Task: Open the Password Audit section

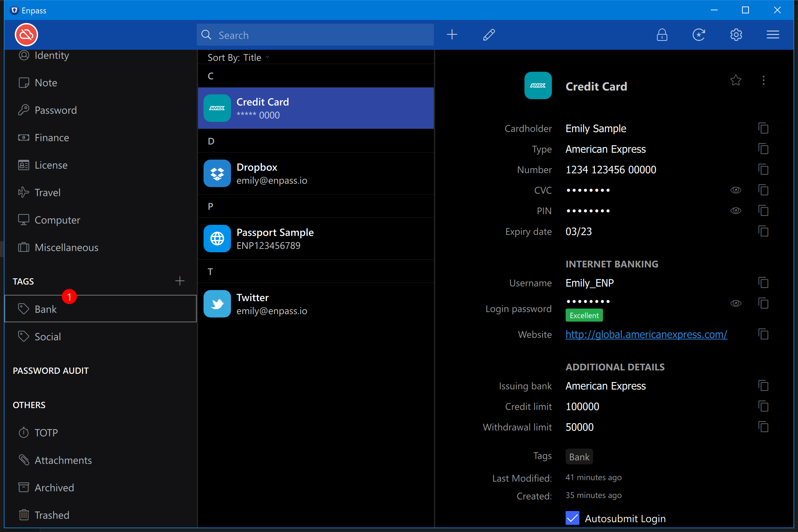Action: 51,371
